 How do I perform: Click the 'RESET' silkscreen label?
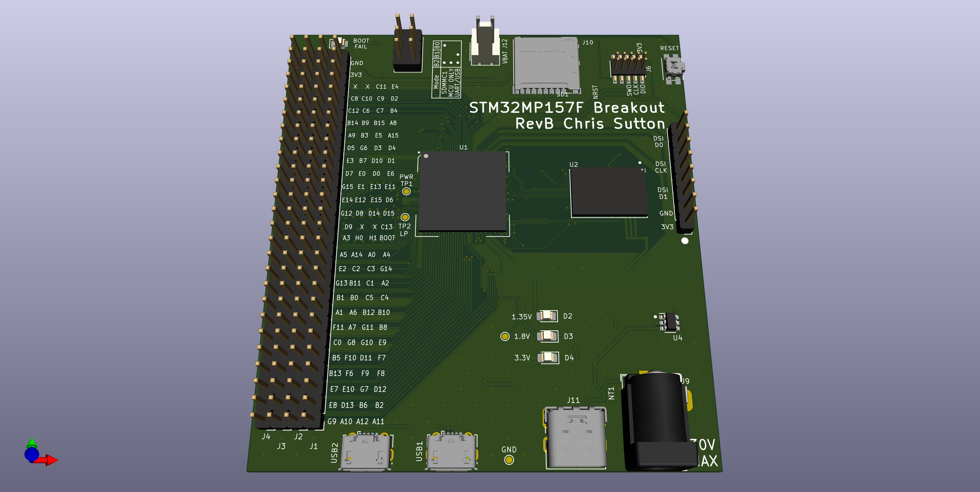point(669,48)
